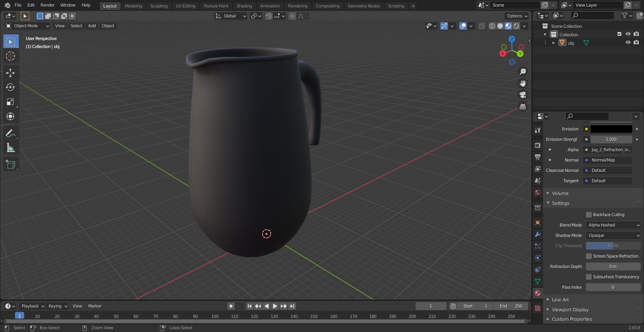Open the Object Data mesh properties tab
Screen dimensions: 644x332
click(537, 281)
